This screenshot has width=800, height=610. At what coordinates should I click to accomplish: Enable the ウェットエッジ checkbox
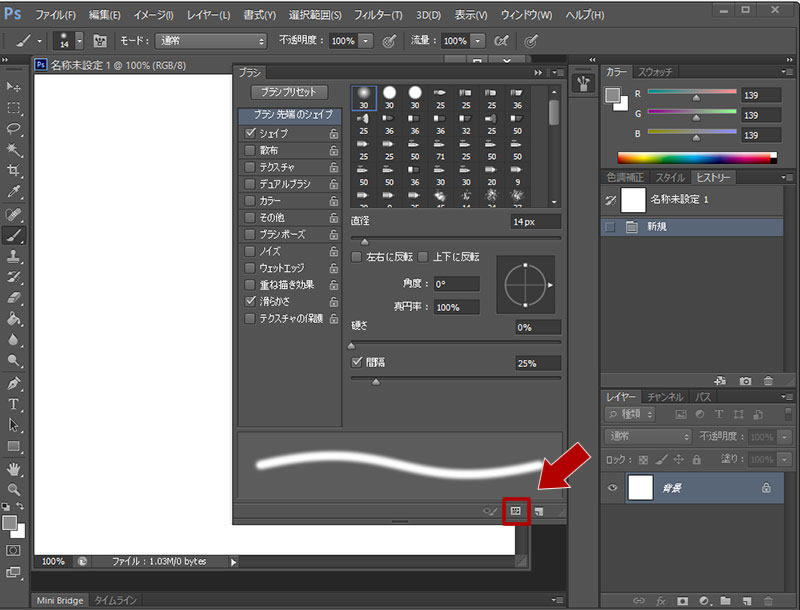coord(250,268)
